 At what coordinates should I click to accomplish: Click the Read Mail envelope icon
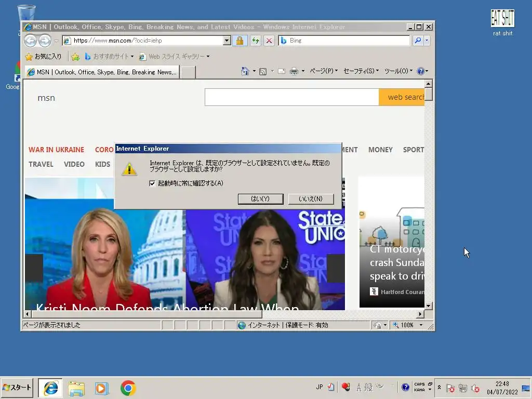(282, 71)
